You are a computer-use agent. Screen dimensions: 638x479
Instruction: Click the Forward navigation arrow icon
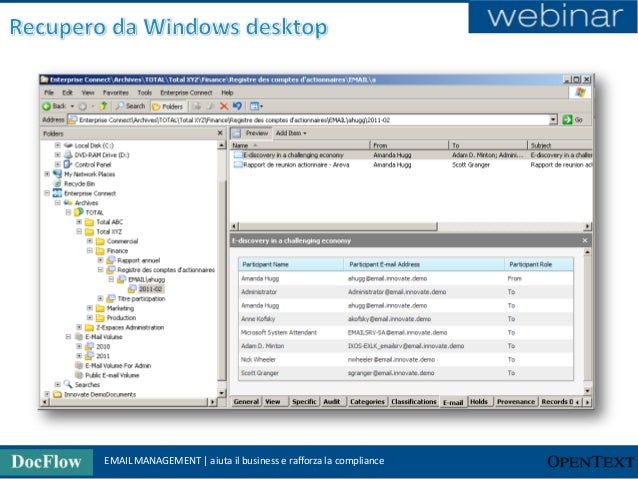coord(83,106)
